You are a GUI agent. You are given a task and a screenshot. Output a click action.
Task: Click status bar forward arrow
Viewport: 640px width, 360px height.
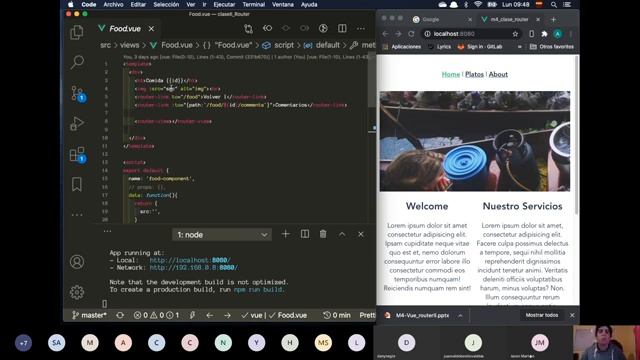pos(227,315)
